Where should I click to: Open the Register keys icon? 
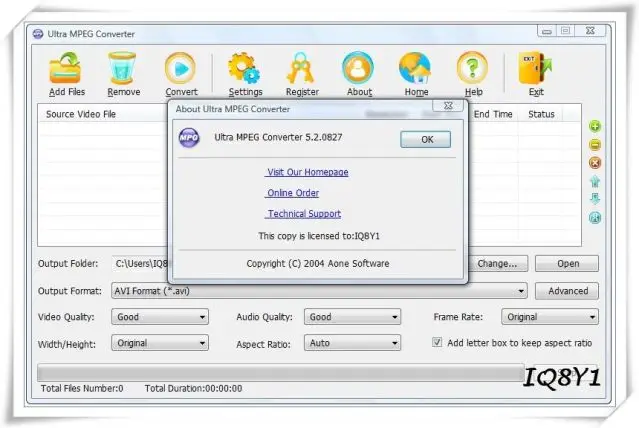[x=301, y=68]
